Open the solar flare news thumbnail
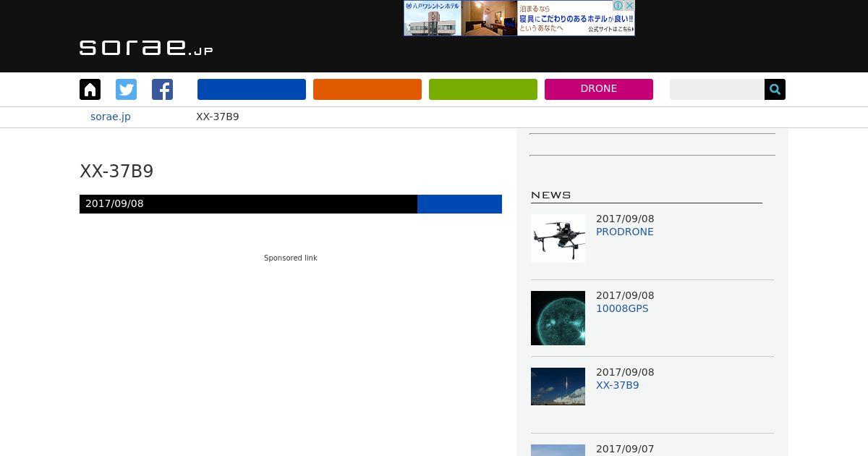Viewport: 868px width, 456px height. [558, 318]
